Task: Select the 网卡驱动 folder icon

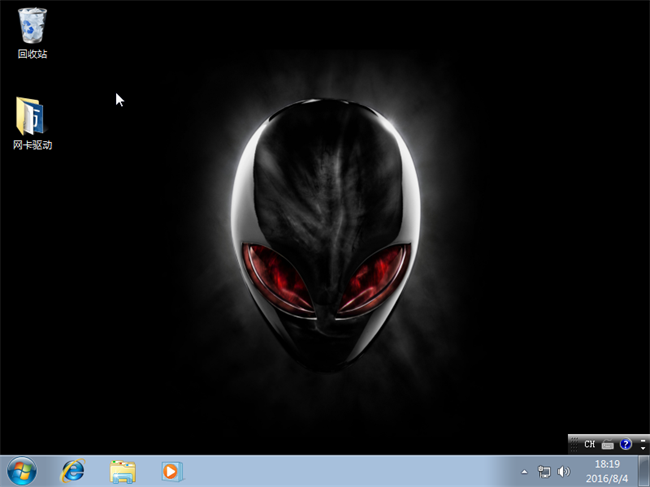Action: point(32,116)
